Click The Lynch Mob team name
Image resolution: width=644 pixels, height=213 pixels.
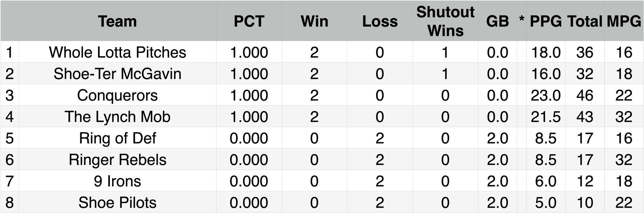pos(117,117)
